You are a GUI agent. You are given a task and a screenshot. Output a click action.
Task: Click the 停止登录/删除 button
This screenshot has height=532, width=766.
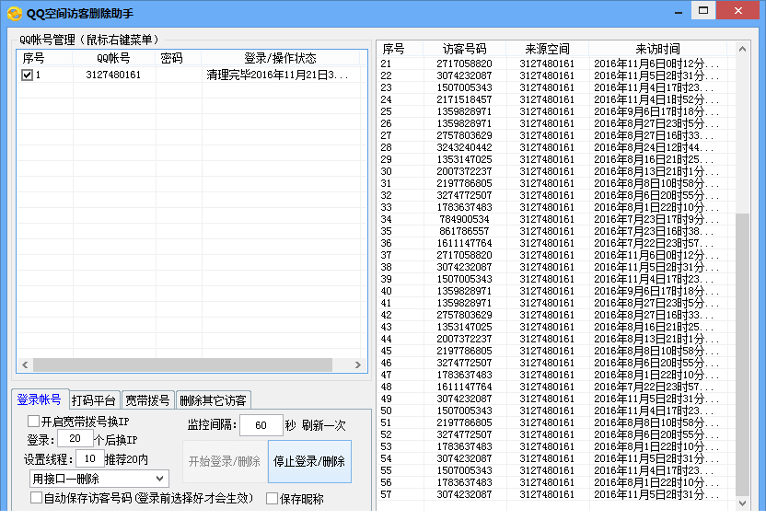tap(309, 461)
